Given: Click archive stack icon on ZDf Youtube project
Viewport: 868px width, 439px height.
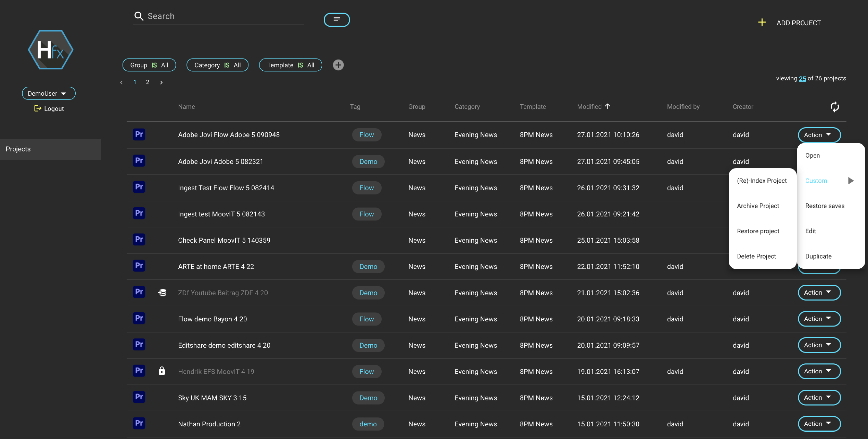Looking at the screenshot, I should (162, 293).
